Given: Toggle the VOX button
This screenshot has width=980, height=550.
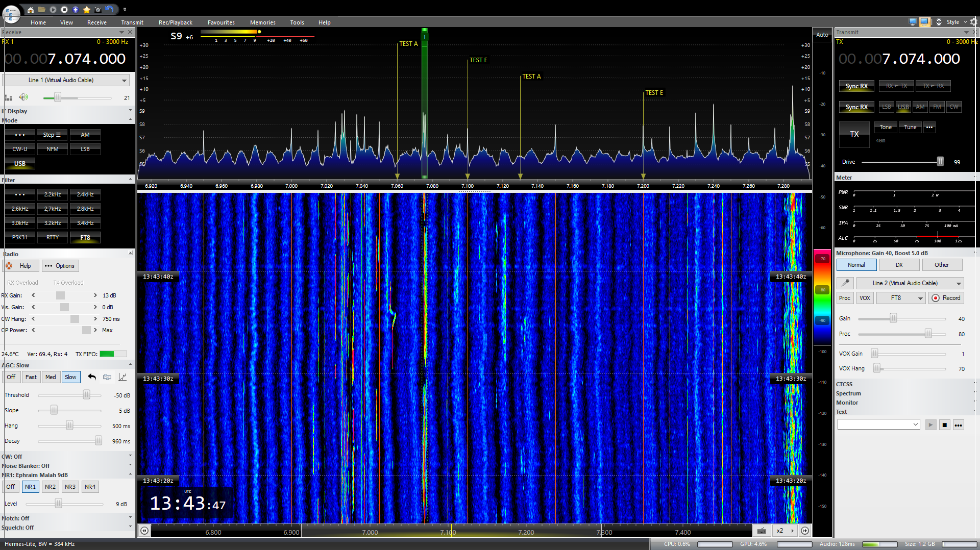Looking at the screenshot, I should click(865, 298).
